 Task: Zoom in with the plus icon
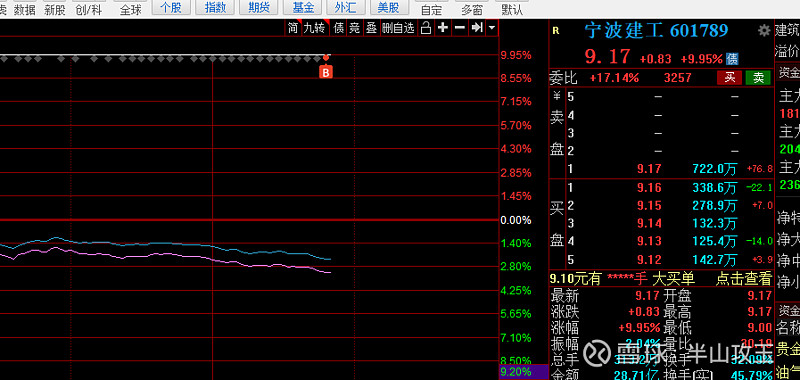click(443, 28)
